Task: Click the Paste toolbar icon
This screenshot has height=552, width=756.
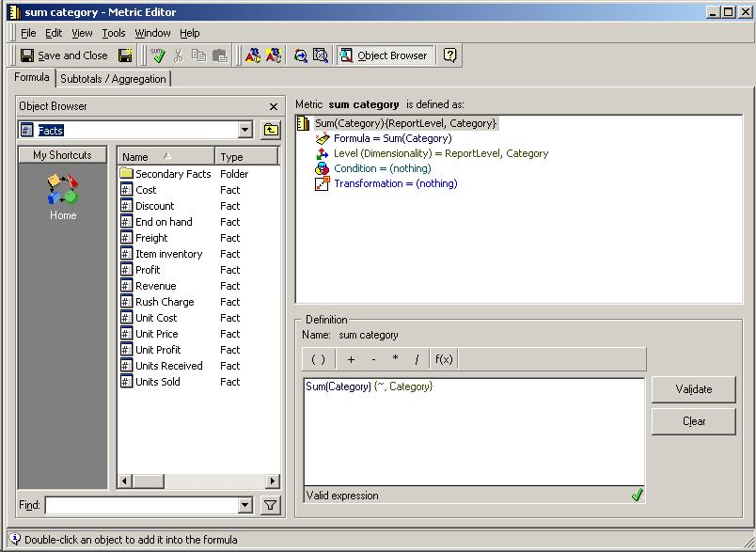Action: point(220,55)
